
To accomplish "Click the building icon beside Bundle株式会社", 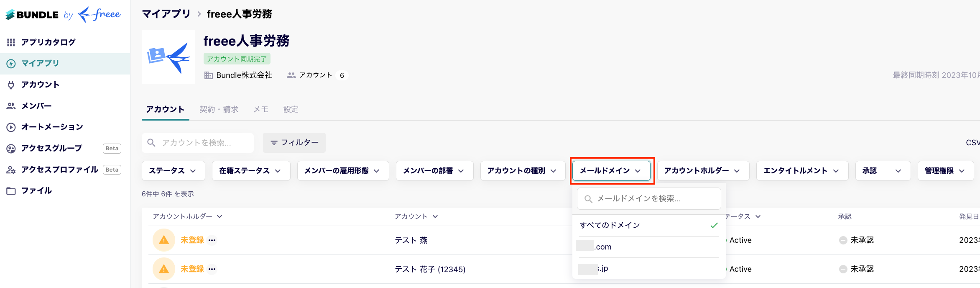I will tap(209, 75).
